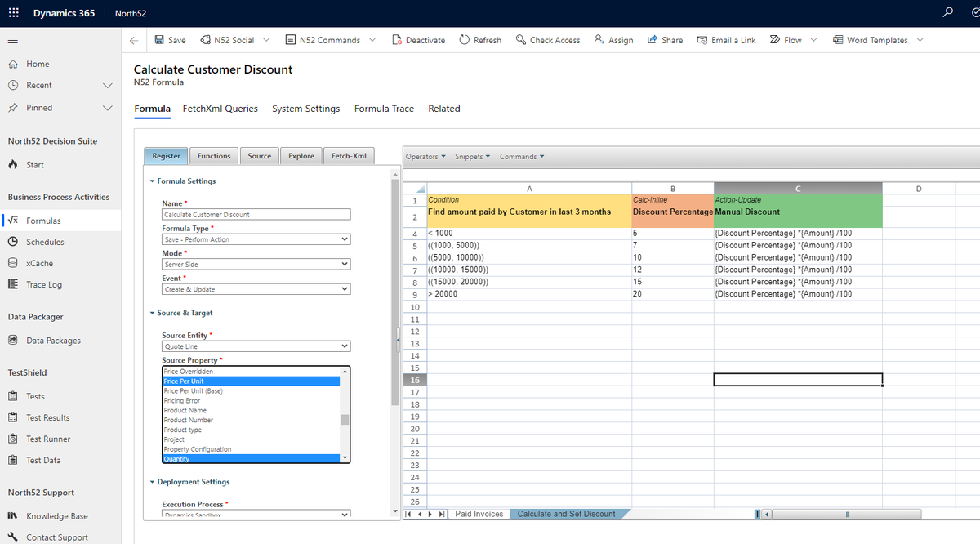Select column D header in spreadsheet

[x=919, y=189]
